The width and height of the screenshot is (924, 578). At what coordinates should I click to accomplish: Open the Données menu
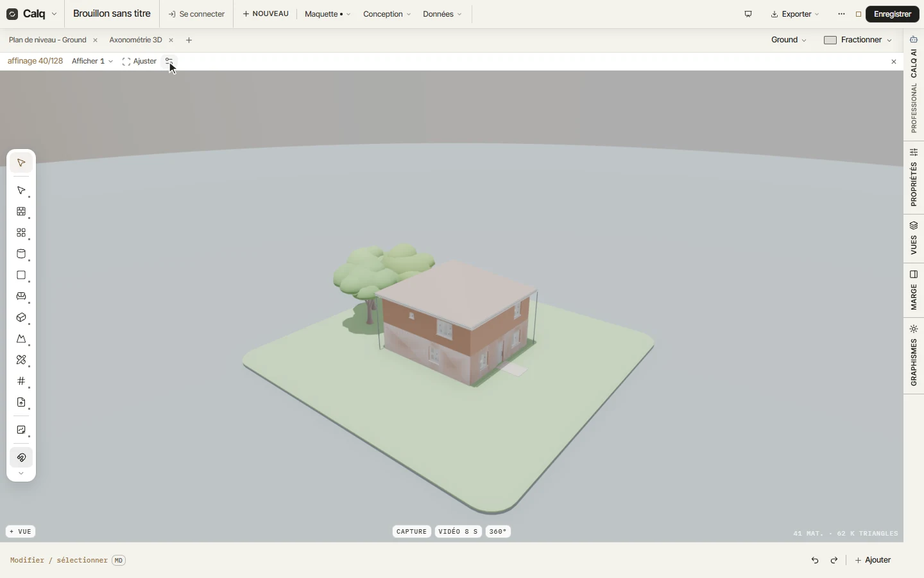442,14
